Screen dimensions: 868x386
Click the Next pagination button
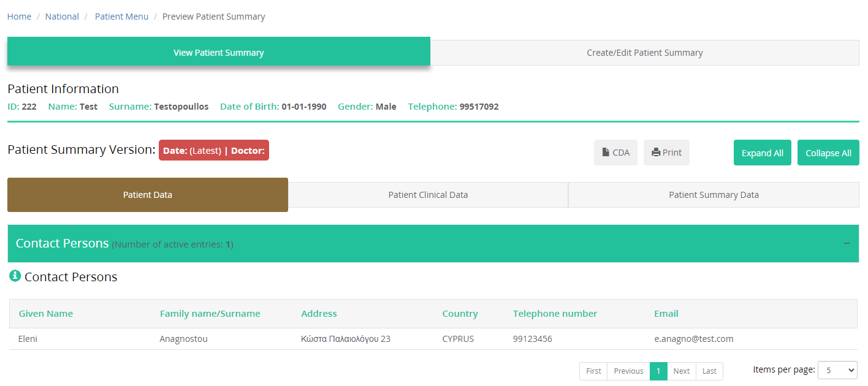[681, 371]
